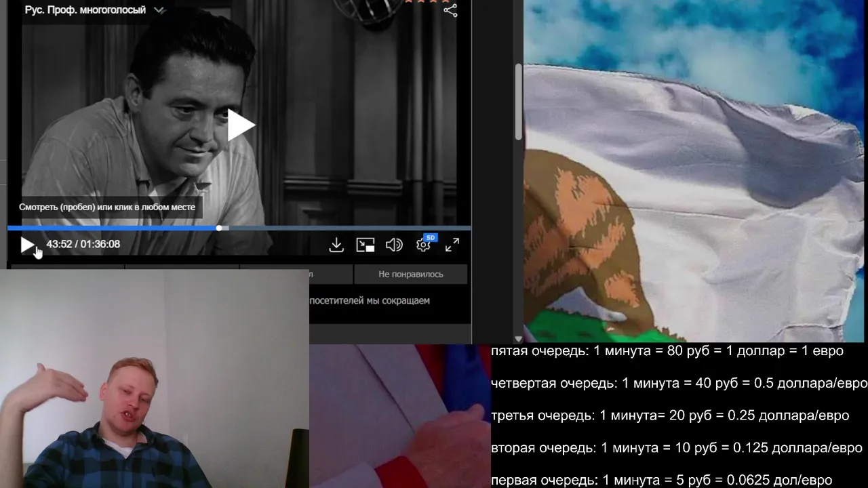Seek using the blue video progress bar
The image size is (868, 488).
coord(239,228)
